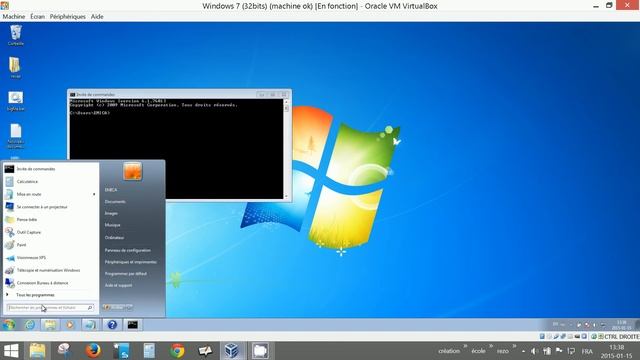Expand the création toolbar chevron
Image resolution: width=640 pixels, height=360 pixels.
tap(465, 346)
